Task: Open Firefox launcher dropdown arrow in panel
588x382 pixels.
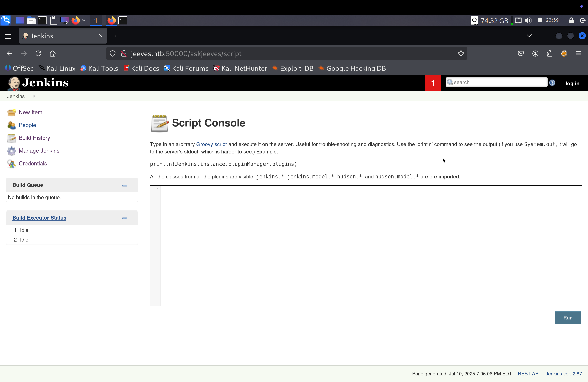Action: point(84,20)
